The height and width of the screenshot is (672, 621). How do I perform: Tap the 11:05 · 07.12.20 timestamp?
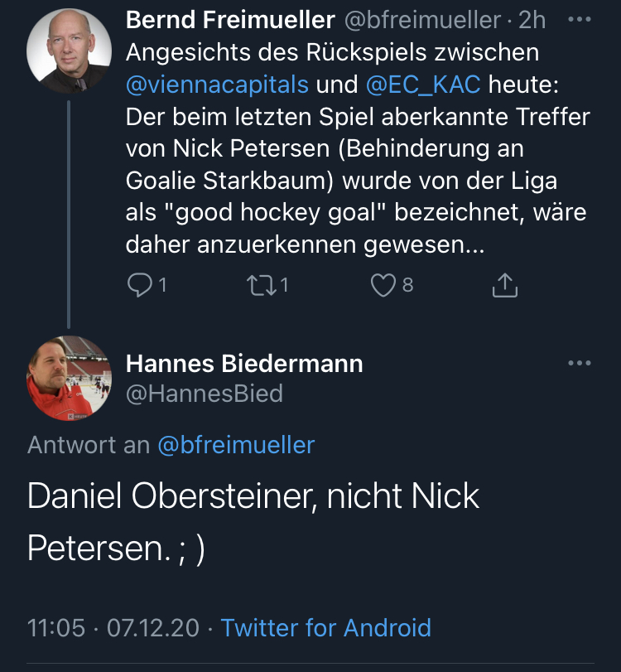point(113,627)
